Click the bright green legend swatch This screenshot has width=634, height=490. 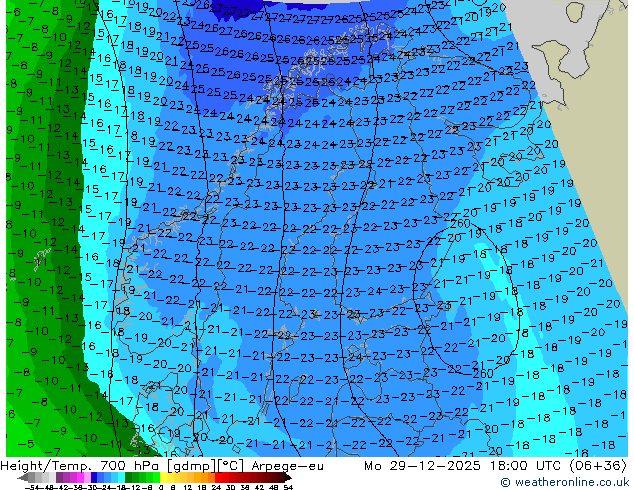coord(156,478)
